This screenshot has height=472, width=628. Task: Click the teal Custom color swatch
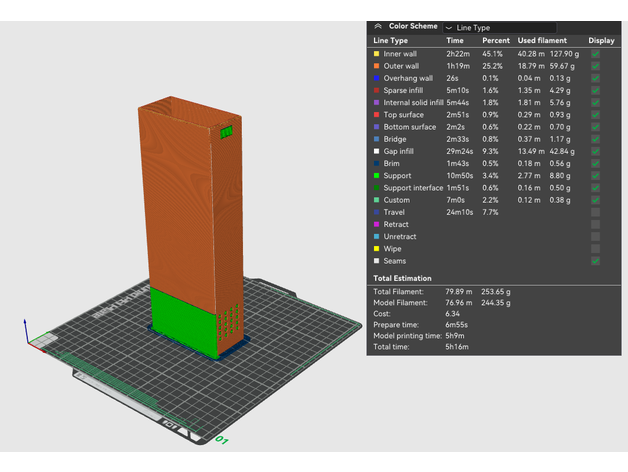376,200
